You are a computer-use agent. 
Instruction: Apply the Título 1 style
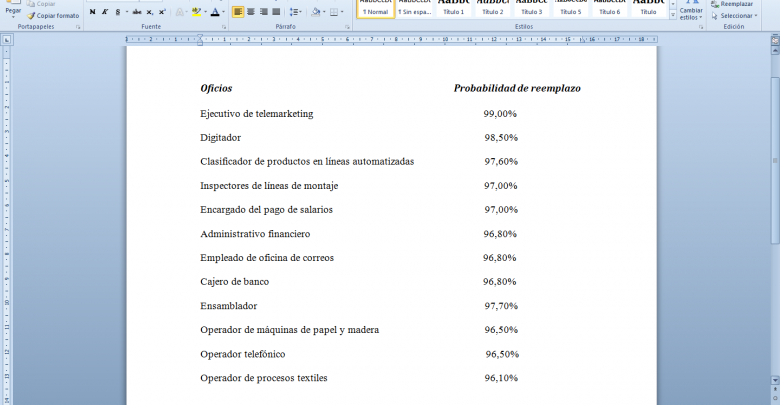point(454,8)
